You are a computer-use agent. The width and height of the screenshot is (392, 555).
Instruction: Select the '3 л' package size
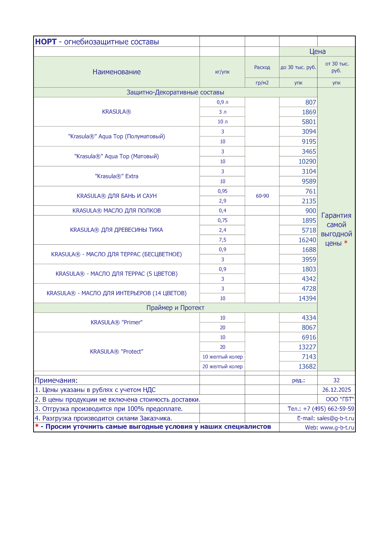(x=222, y=112)
